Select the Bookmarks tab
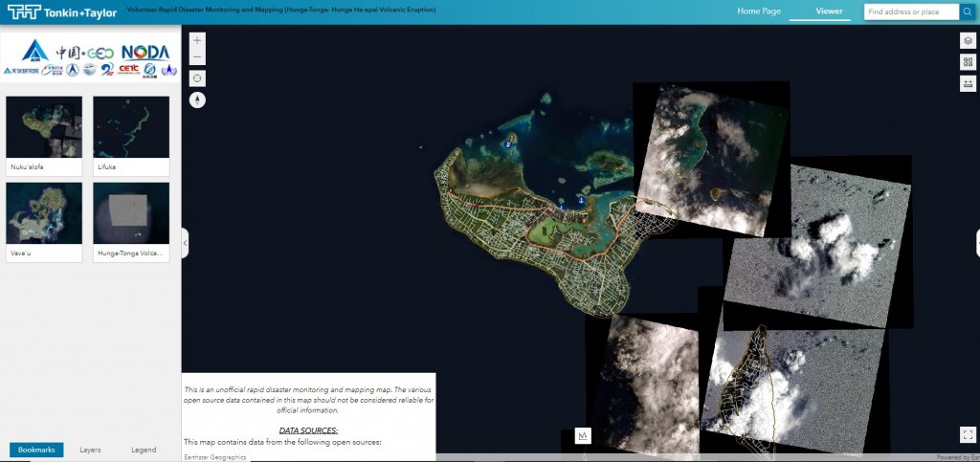This screenshot has height=462, width=980. [x=36, y=450]
